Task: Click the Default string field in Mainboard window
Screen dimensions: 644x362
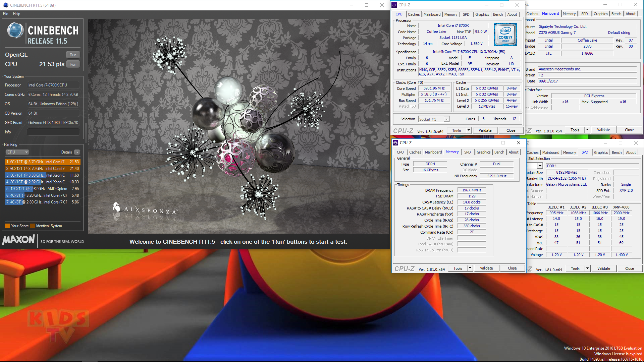Action: (619, 33)
